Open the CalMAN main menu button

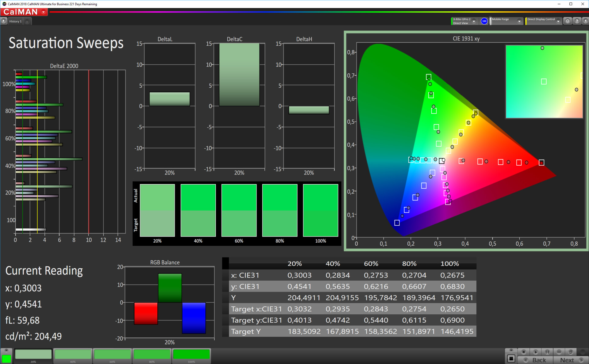tap(24, 12)
